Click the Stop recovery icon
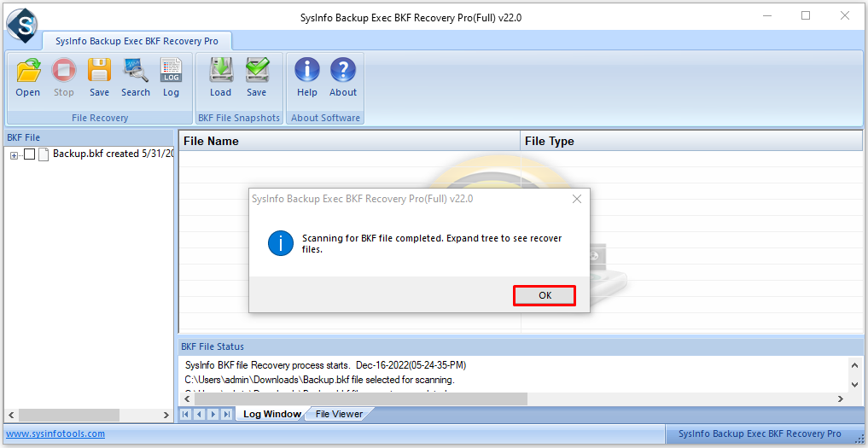Image resolution: width=868 pixels, height=448 pixels. [x=64, y=79]
